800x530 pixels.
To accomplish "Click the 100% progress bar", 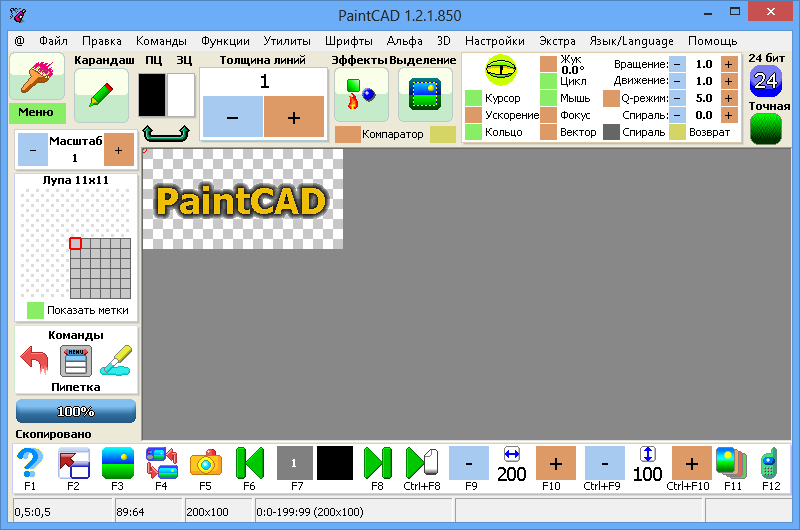I will coord(76,411).
